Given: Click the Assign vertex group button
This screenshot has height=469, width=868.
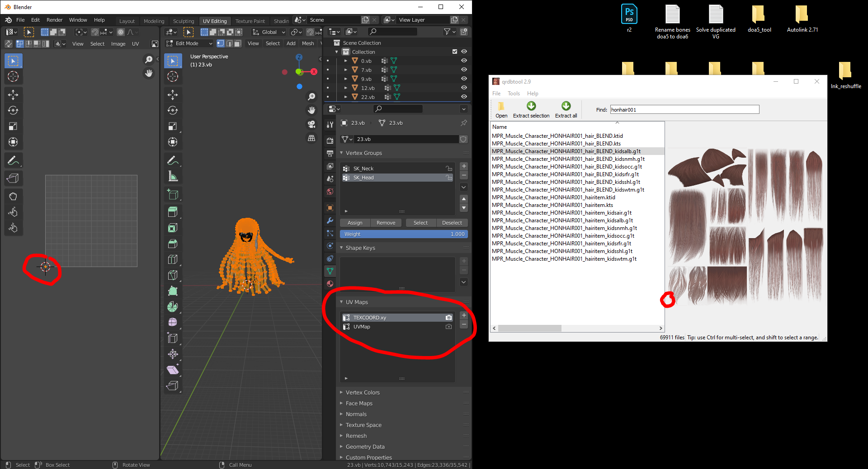Looking at the screenshot, I should coord(355,223).
